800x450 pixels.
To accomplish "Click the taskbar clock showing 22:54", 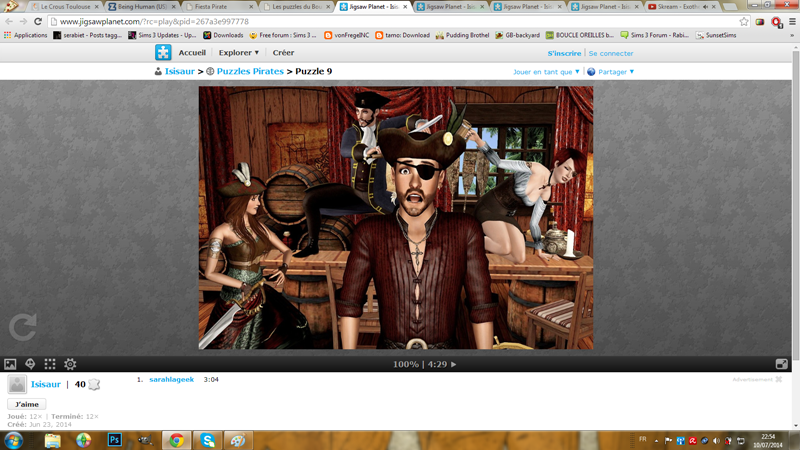I will click(x=768, y=441).
